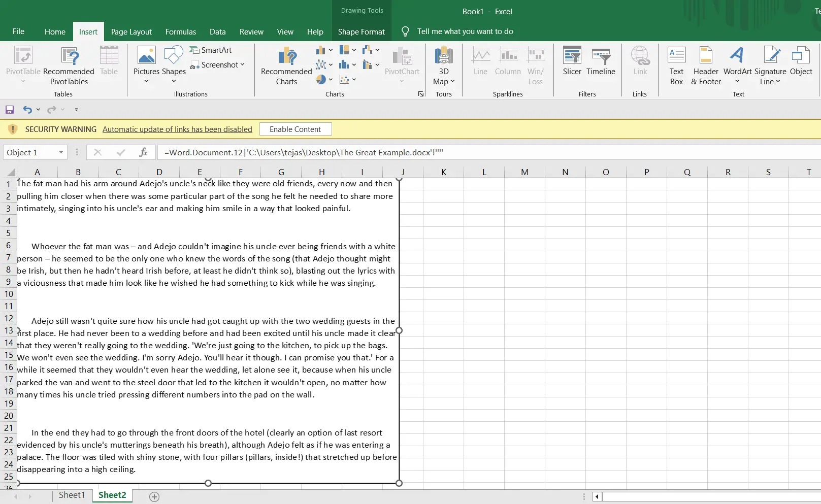Switch to the Home tab
The width and height of the screenshot is (821, 504).
point(55,31)
